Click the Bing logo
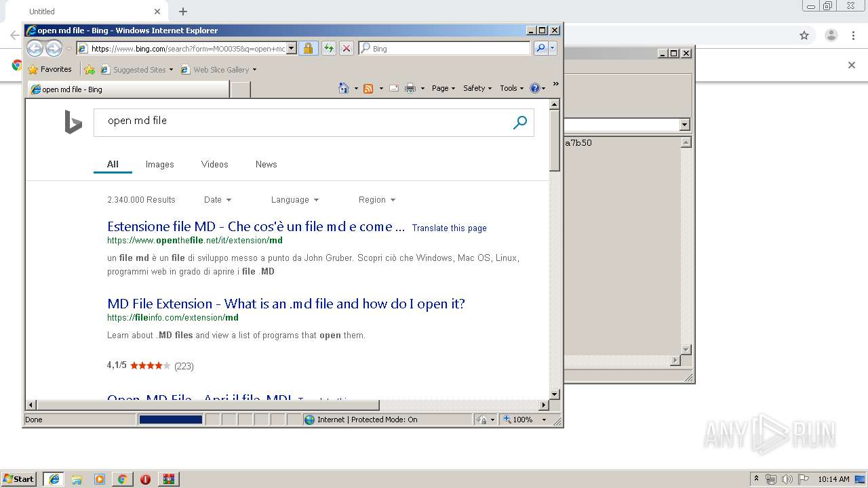Image resolution: width=868 pixels, height=488 pixels. (73, 123)
